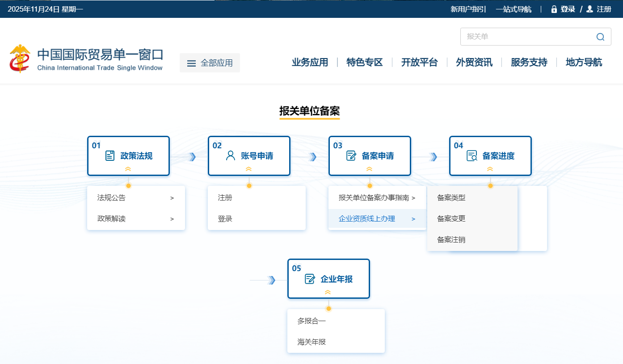
Task: Click the 政策法规 document icon
Action: pyautogui.click(x=110, y=155)
